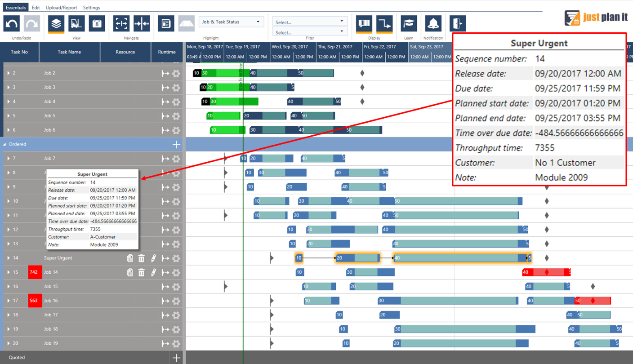Select the red 742 status marker on Job 14
The height and width of the screenshot is (364, 633).
[35, 272]
